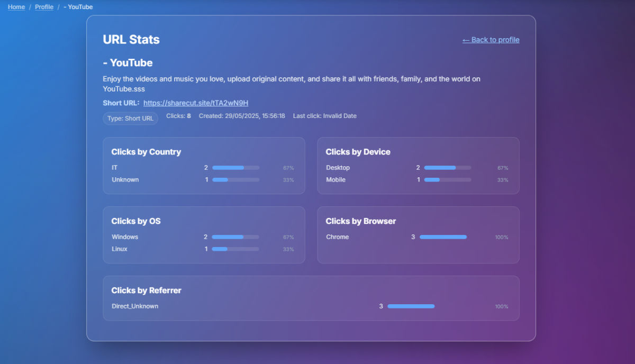Select the Desktop device label
This screenshot has width=635, height=364.
coord(338,168)
